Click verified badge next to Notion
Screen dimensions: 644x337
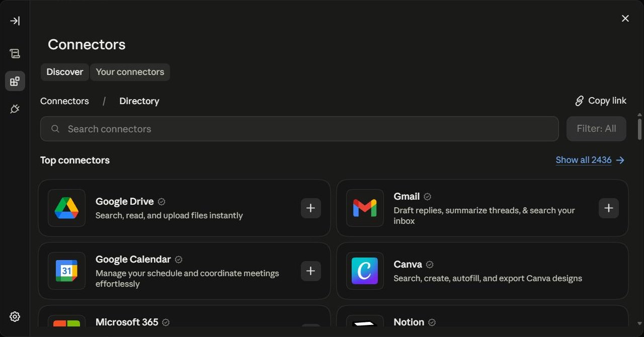coord(432,322)
